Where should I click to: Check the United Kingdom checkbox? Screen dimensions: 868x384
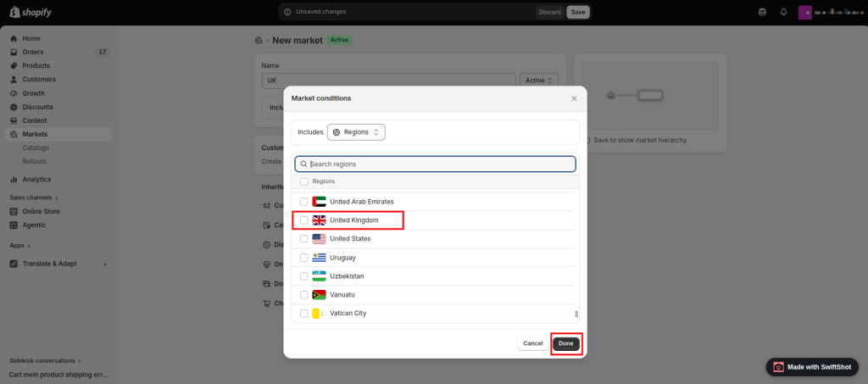304,220
